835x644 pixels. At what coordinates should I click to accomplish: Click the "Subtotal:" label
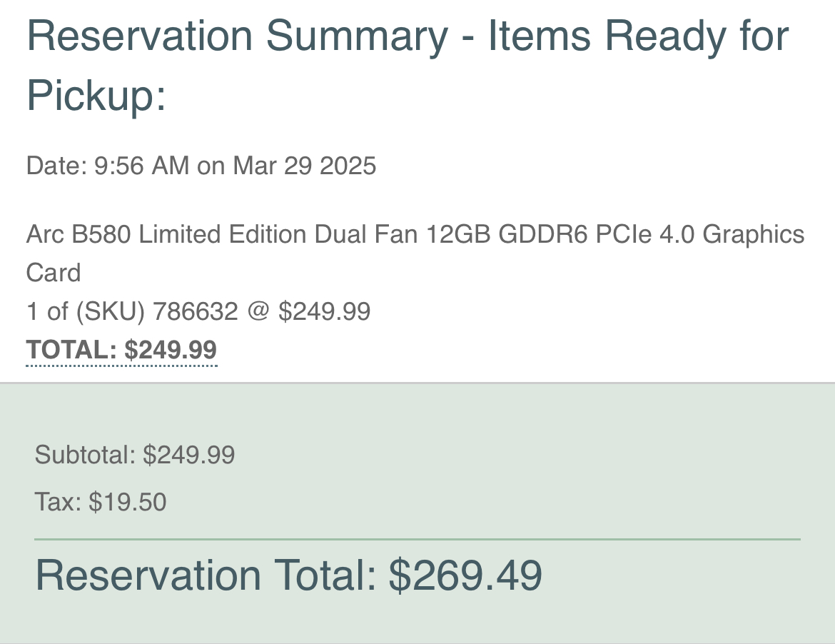(x=85, y=455)
